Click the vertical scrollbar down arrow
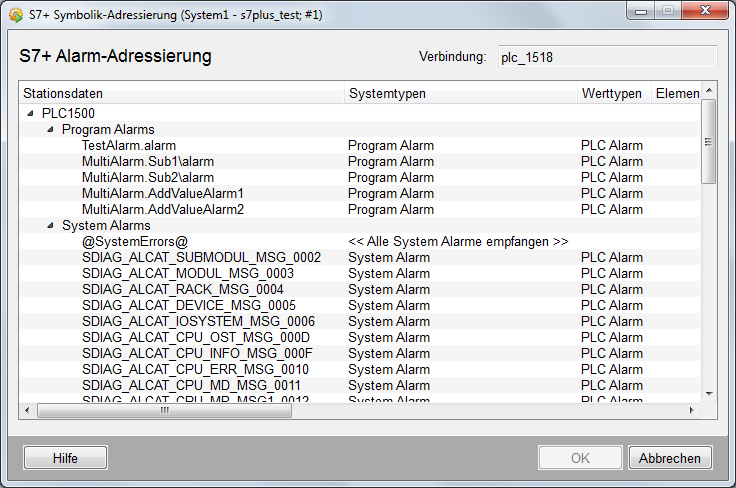 [x=709, y=394]
